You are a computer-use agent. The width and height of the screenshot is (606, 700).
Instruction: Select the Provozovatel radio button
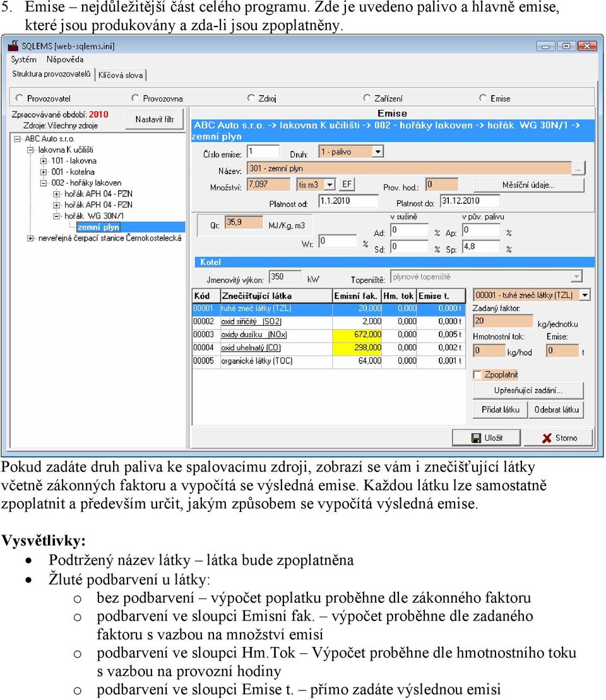click(19, 98)
